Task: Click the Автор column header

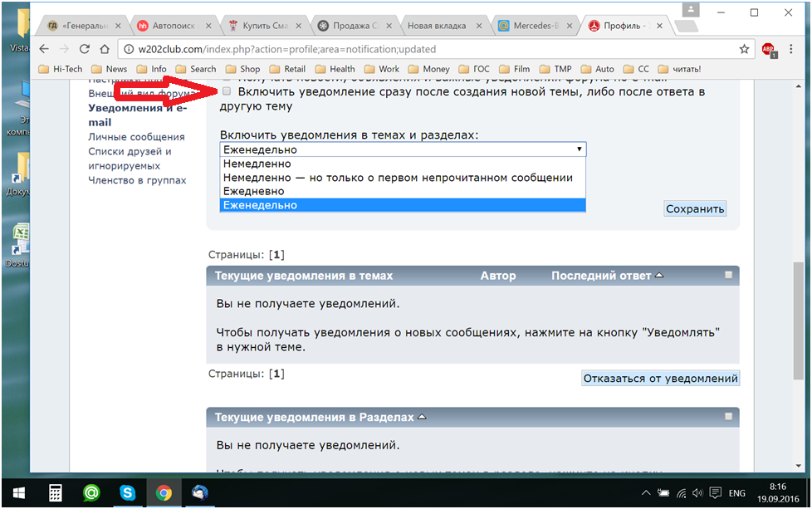Action: (x=497, y=276)
